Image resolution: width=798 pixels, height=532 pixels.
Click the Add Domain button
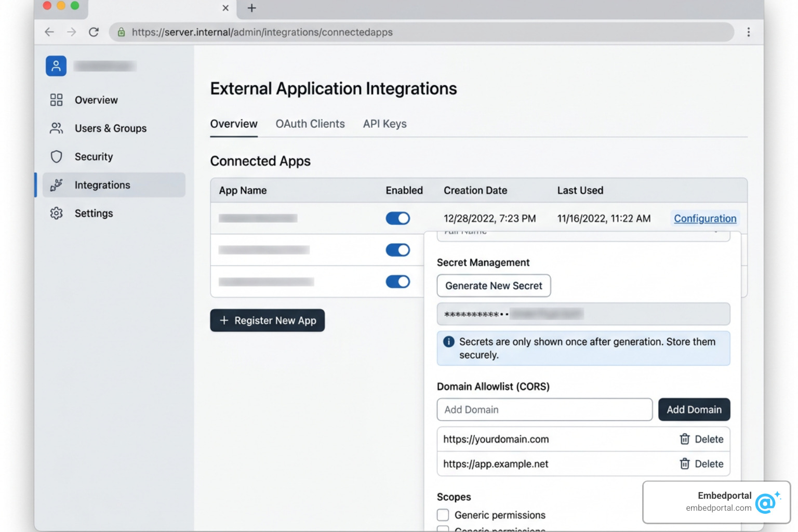(694, 409)
